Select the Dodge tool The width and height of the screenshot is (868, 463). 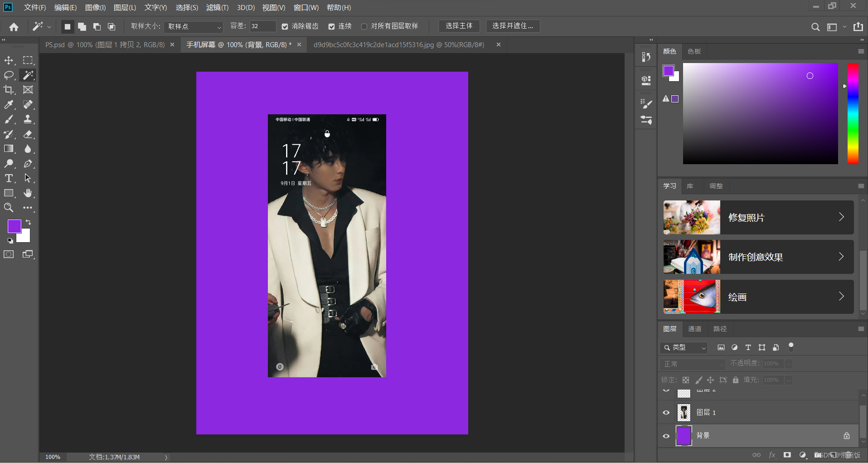[9, 164]
